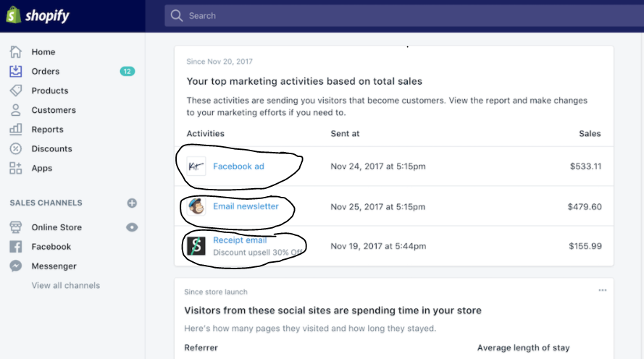Click the Referrer column header
Viewport: 644px width, 359px height.
tap(201, 347)
